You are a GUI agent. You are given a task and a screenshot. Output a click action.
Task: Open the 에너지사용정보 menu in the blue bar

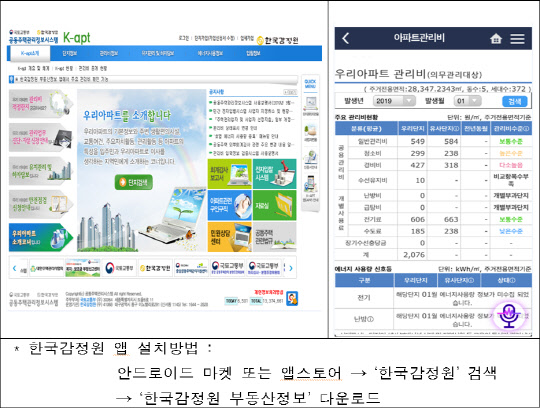[210, 53]
